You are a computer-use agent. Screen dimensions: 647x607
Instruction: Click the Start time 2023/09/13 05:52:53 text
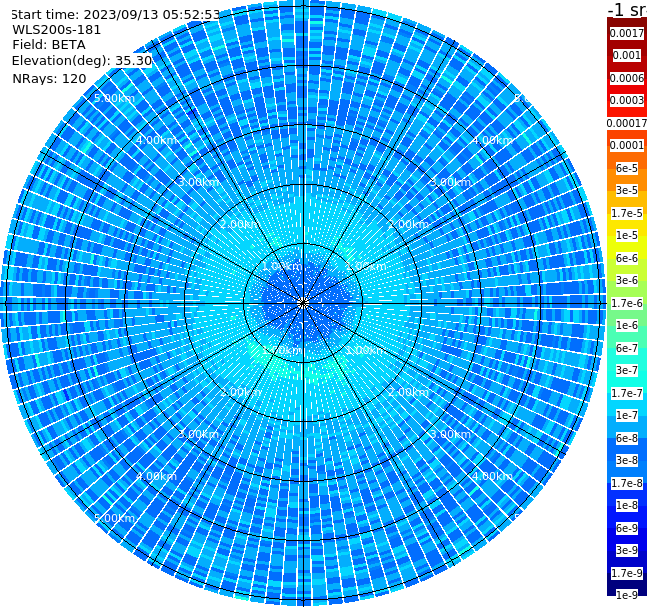click(115, 15)
